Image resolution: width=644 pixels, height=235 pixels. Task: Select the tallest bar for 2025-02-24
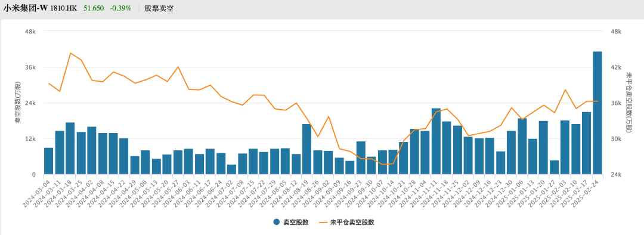pyautogui.click(x=597, y=113)
